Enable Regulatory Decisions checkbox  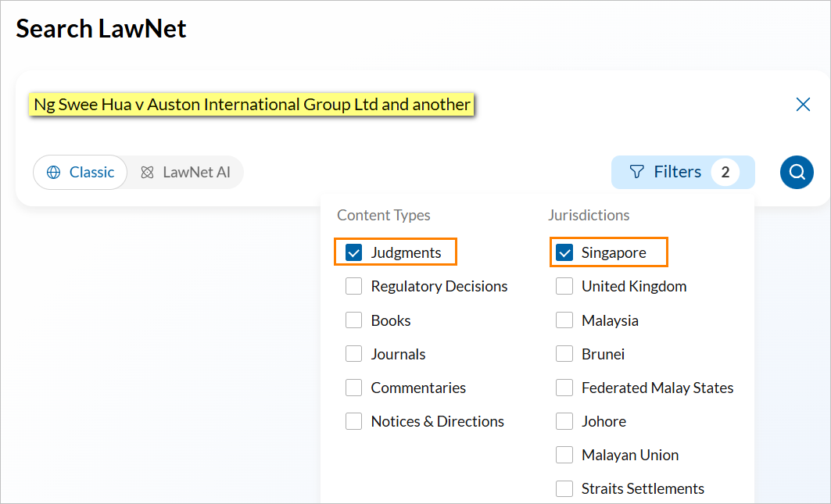pos(354,286)
